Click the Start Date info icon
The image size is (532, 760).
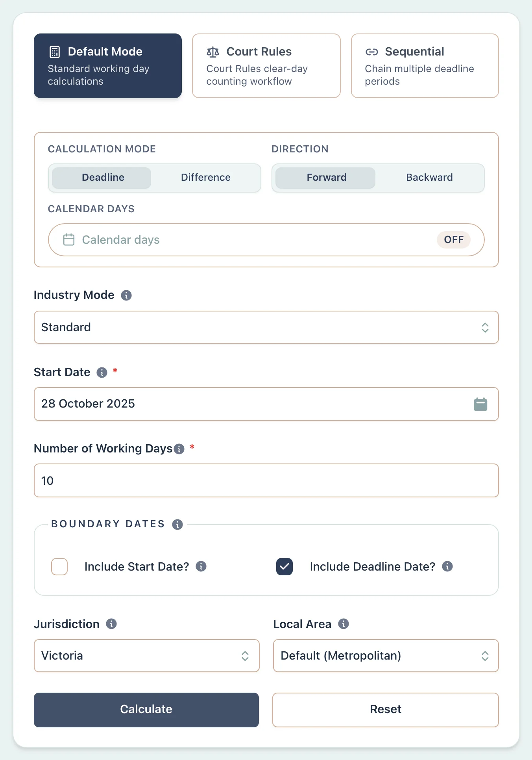(102, 373)
